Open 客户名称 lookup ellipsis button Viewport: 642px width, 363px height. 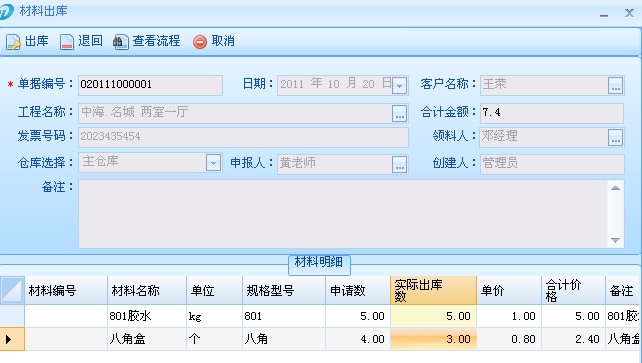pyautogui.click(x=615, y=86)
